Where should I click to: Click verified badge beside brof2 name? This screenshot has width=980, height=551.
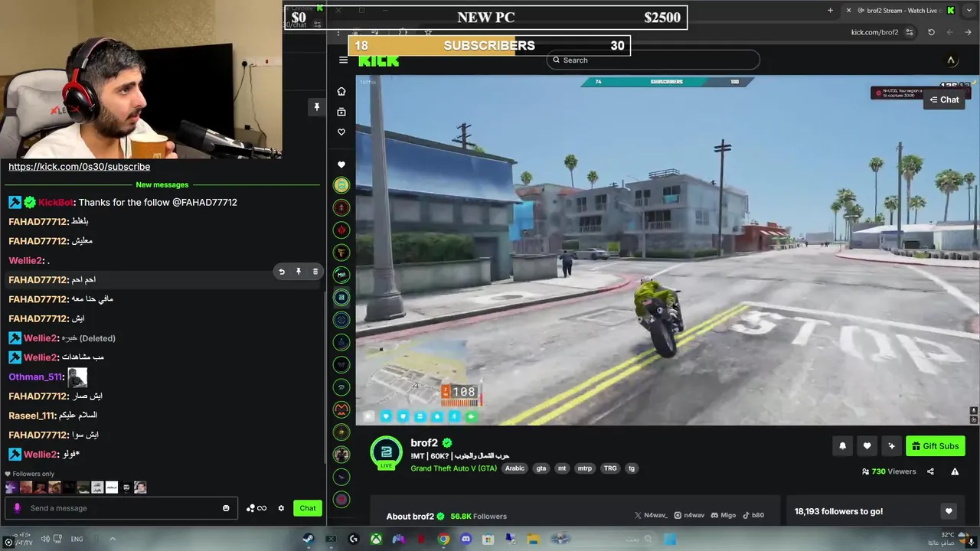pos(447,443)
